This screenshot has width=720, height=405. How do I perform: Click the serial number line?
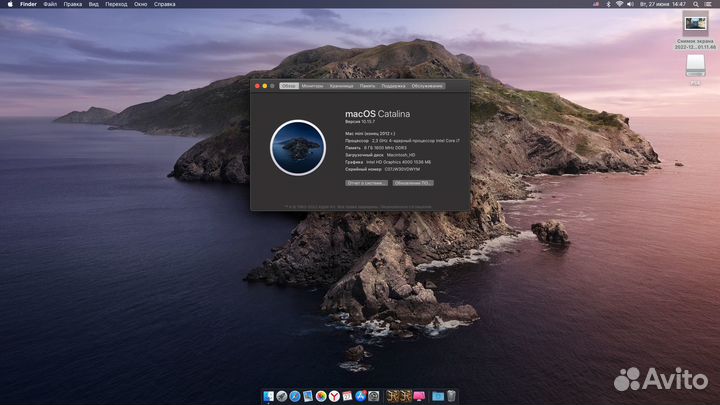click(x=382, y=169)
